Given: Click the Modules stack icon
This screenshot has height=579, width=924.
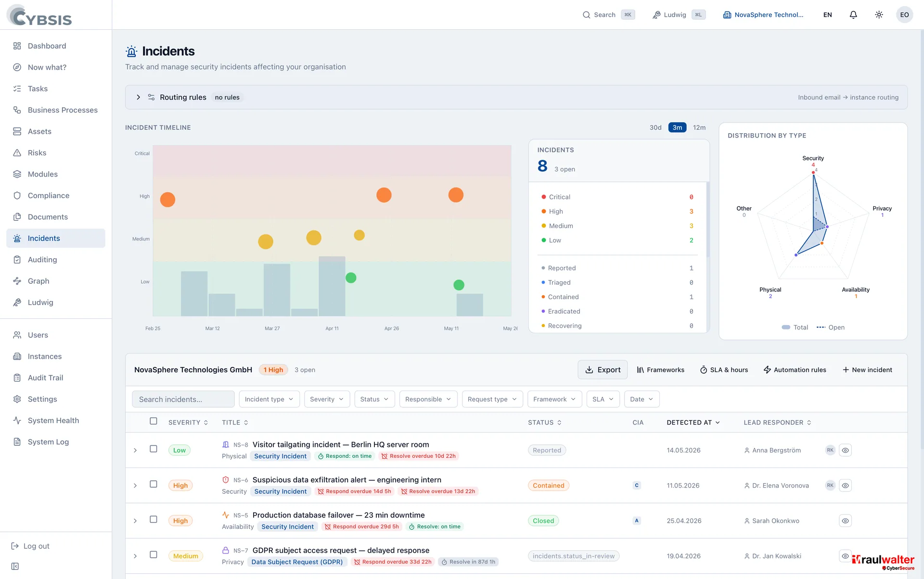Looking at the screenshot, I should (17, 174).
